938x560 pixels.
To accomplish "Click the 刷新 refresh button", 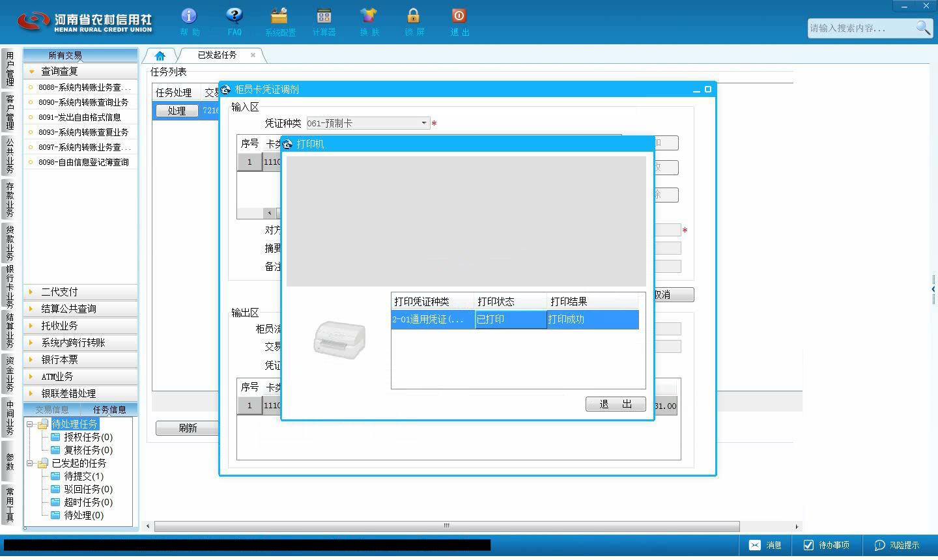I will (188, 428).
